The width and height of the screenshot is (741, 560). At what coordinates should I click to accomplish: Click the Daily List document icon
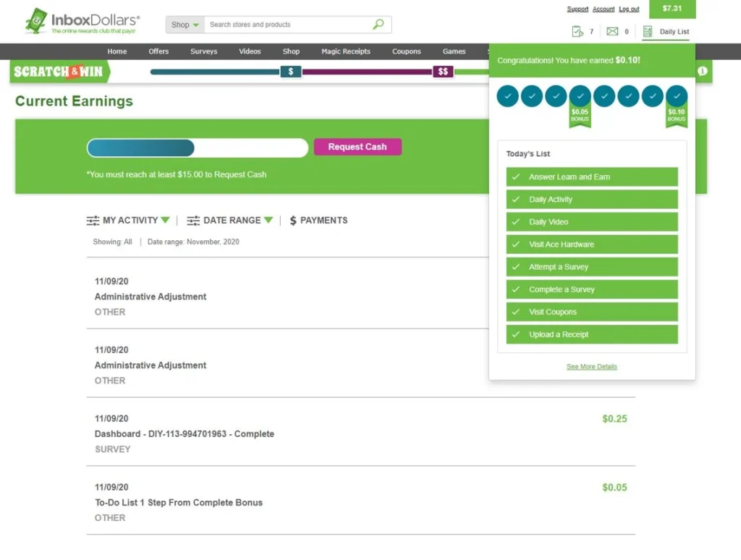click(x=648, y=32)
